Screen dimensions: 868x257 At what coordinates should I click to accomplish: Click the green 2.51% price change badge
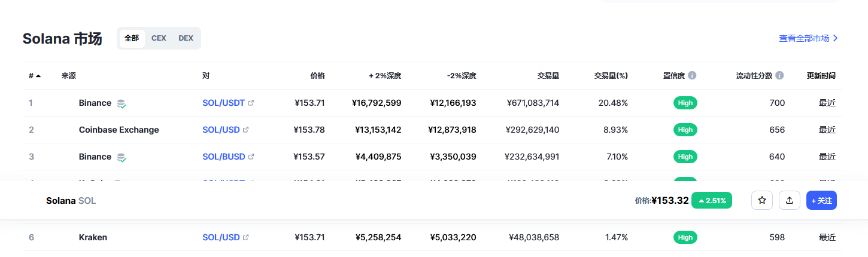tap(711, 201)
